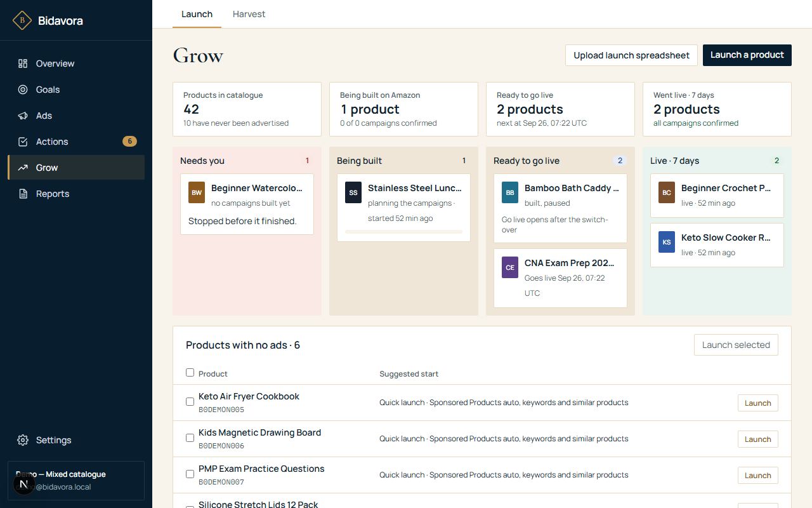Click the SS product badge
Image resolution: width=812 pixels, height=508 pixels.
(353, 192)
